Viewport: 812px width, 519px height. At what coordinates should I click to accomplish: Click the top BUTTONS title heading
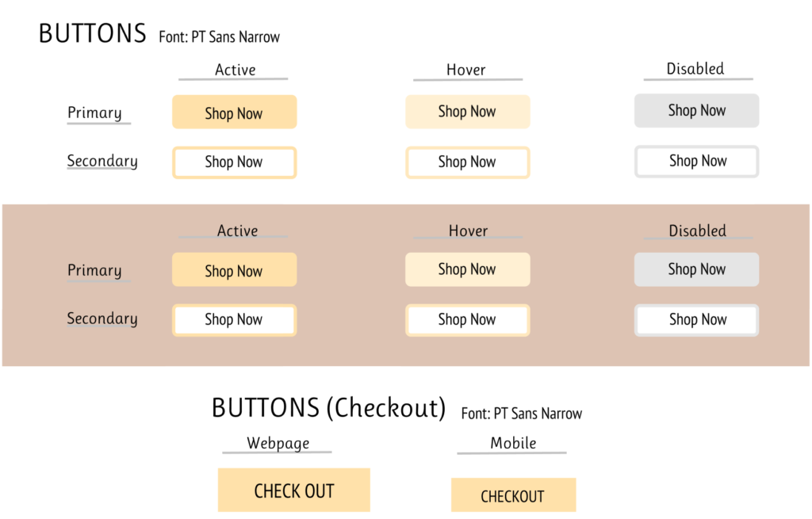(92, 33)
